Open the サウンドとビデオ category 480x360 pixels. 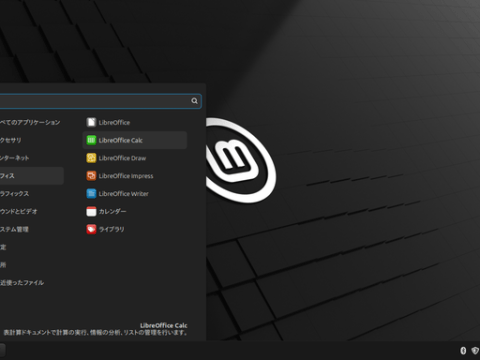click(x=19, y=211)
